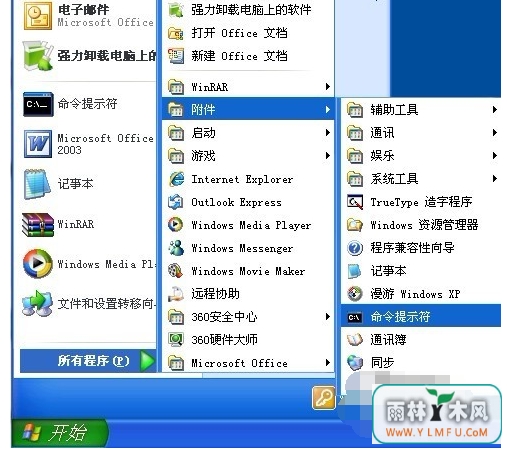507x449 pixels.
Task: Launch Microsoft Office Word 2003 icon
Action: coord(38,144)
